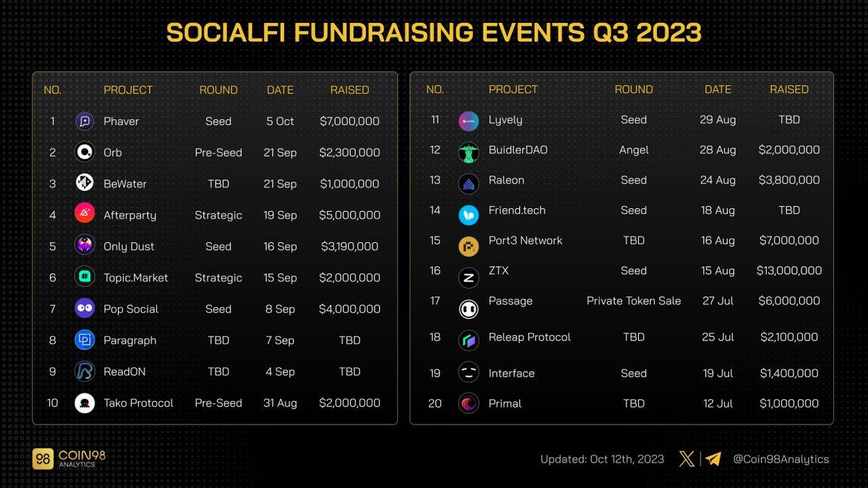868x488 pixels.
Task: Click the Coin98 Analytics logo
Action: coord(65,459)
